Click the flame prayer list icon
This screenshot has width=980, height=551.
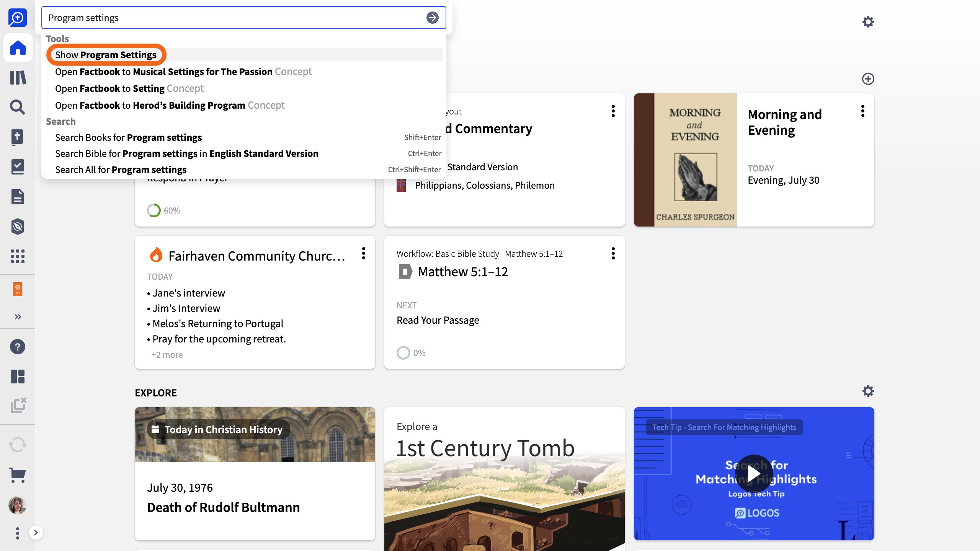click(156, 255)
